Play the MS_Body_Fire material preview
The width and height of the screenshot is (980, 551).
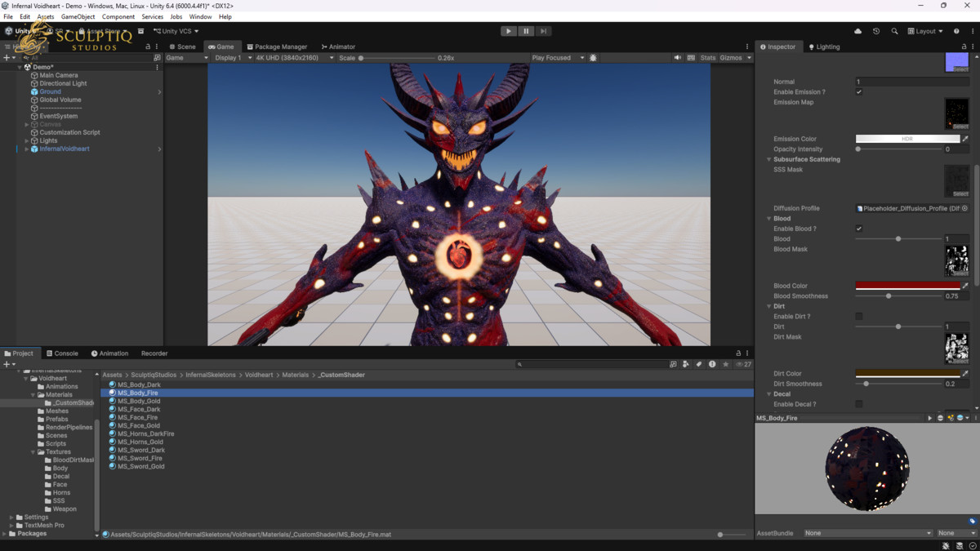tap(929, 418)
